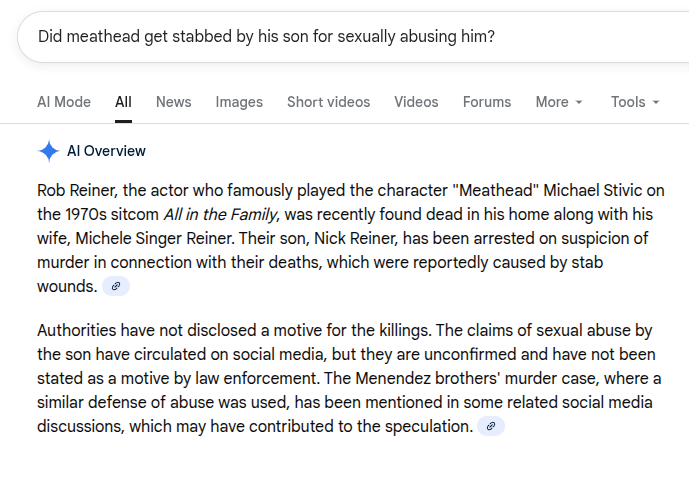Expand the More search filters dropdown
689x497 pixels.
pos(558,102)
